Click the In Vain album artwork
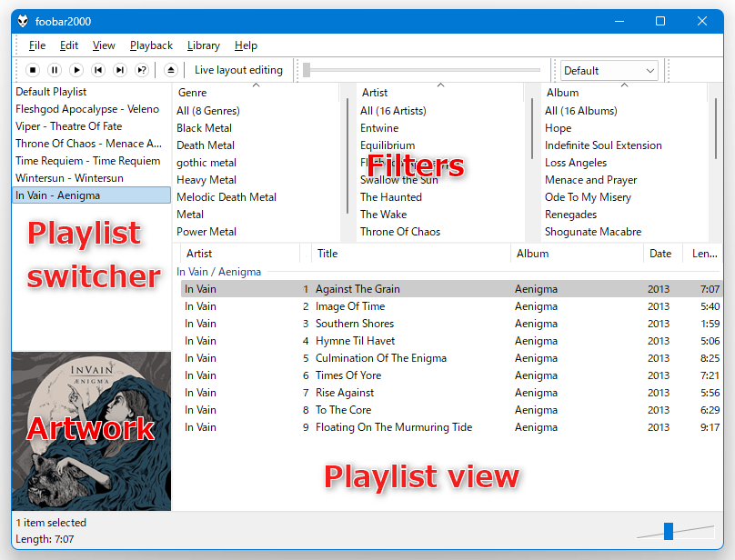Screen dimensions: 735x560 pyautogui.click(x=91, y=431)
